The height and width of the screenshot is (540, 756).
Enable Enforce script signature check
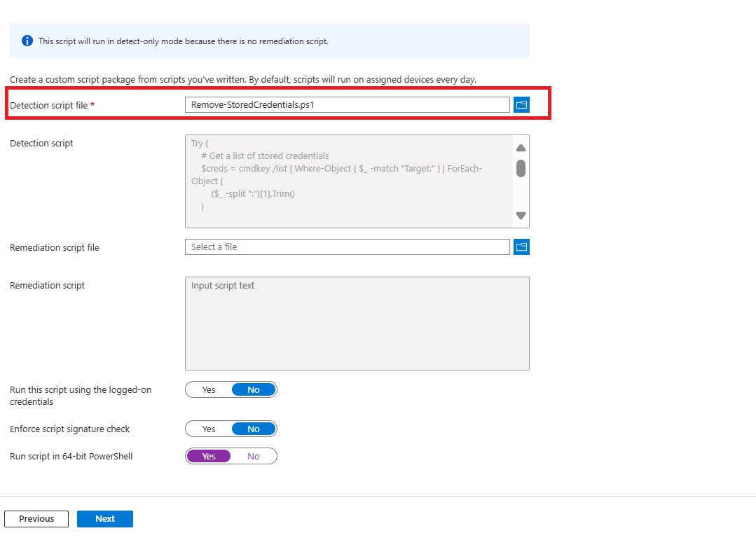point(208,429)
